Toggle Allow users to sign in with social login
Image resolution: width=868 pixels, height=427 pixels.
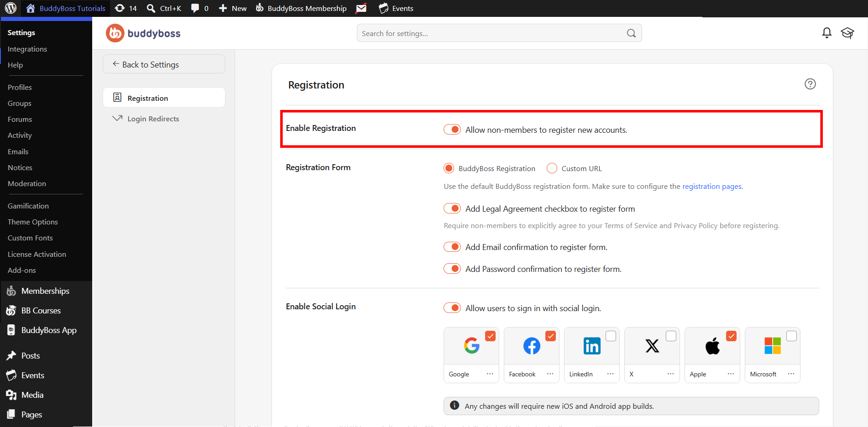pos(452,308)
